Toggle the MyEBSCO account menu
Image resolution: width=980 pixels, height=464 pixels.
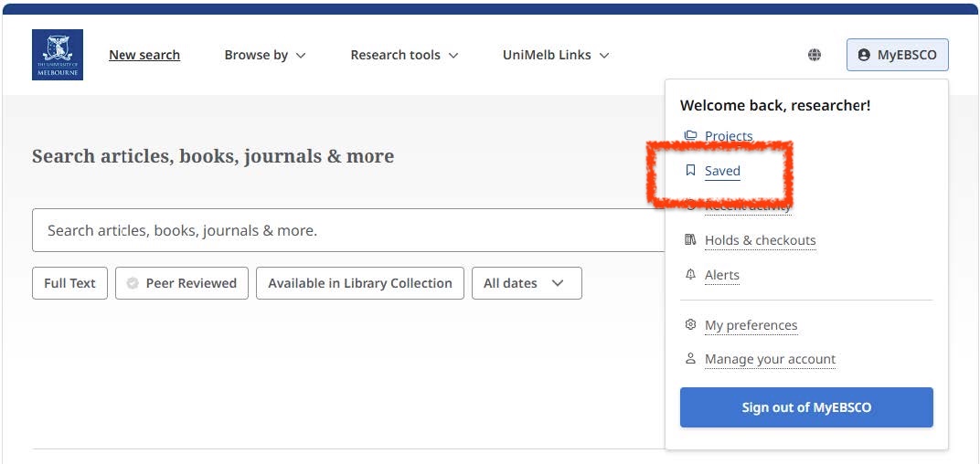898,55
